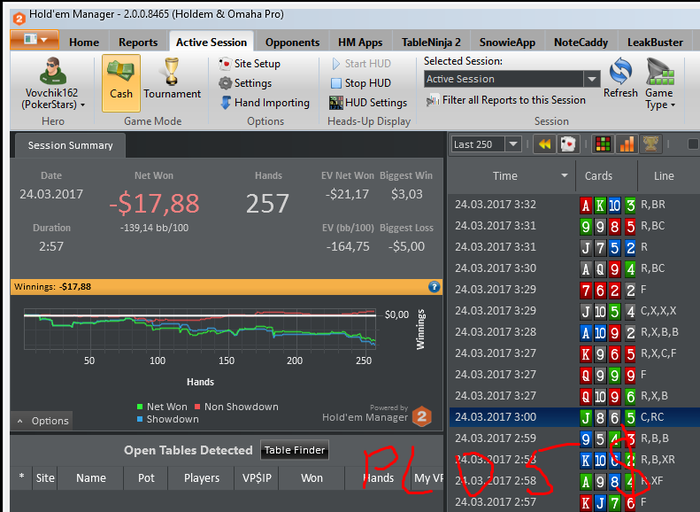700x512 pixels.
Task: Click the Line column header
Action: click(x=664, y=176)
